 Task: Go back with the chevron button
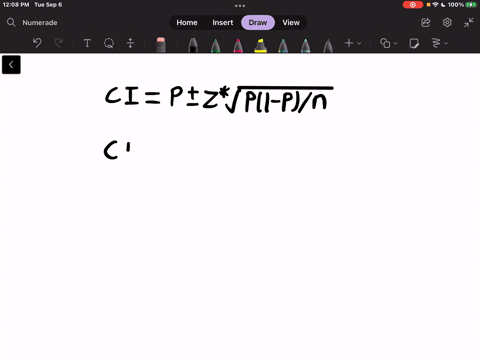click(11, 65)
